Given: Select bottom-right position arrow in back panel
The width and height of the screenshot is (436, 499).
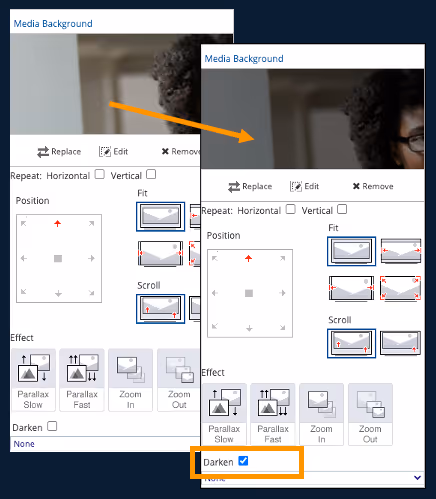Looking at the screenshot, I should pyautogui.click(x=91, y=293).
